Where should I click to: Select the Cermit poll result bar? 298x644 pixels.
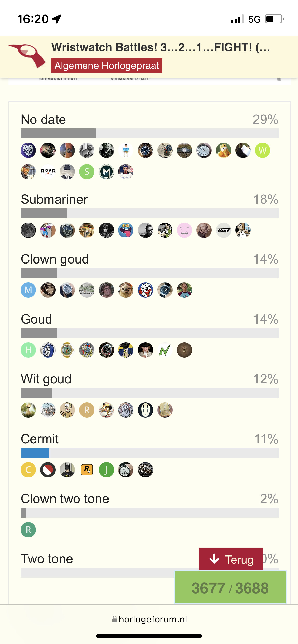[150, 453]
